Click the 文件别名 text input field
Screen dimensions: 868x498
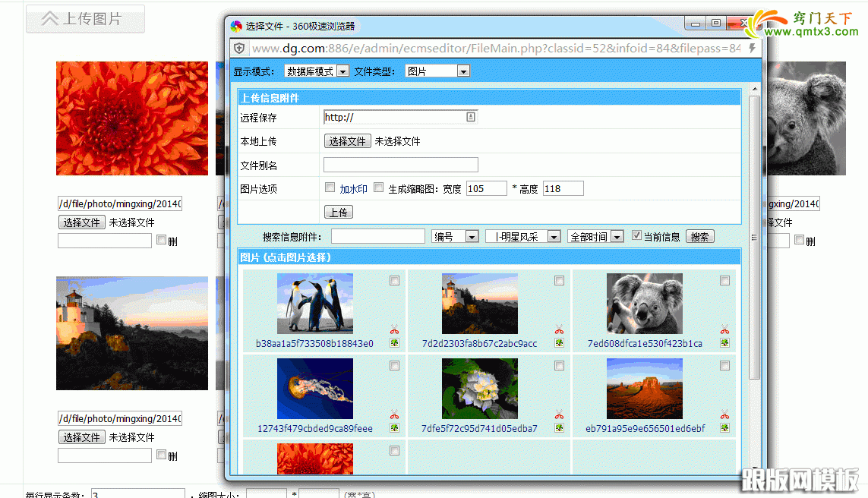[400, 165]
